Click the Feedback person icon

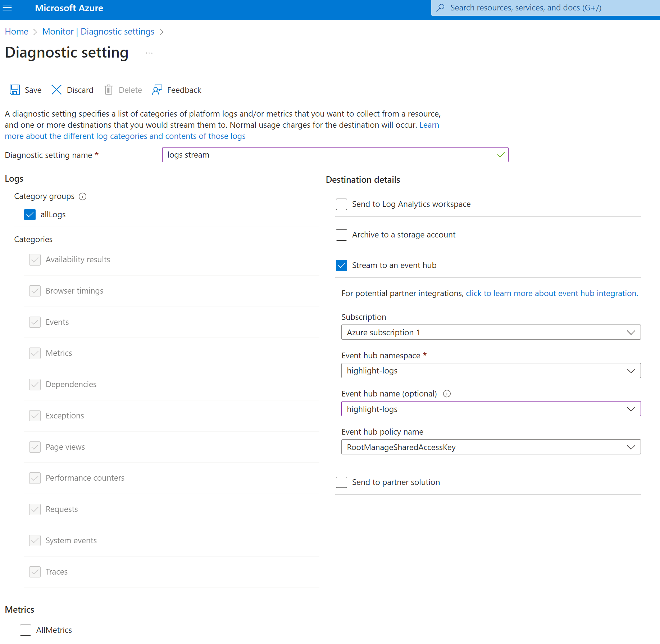coord(157,90)
